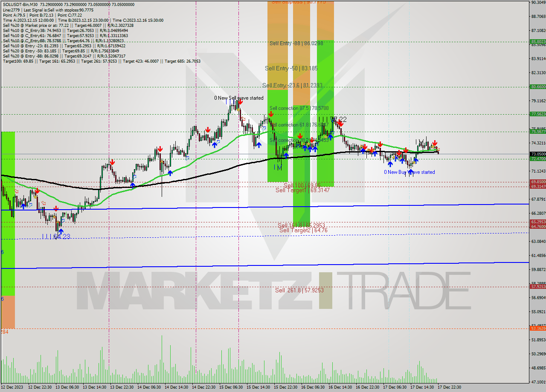Screen dimensions: 546x392
Task: Click the red 57.9253 price axis tag
Action: coord(538,287)
